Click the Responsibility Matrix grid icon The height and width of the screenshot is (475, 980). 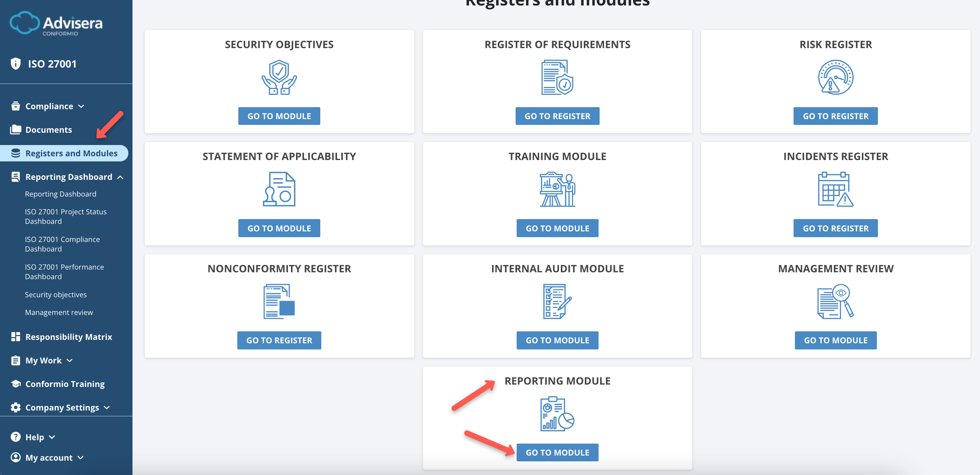click(15, 336)
